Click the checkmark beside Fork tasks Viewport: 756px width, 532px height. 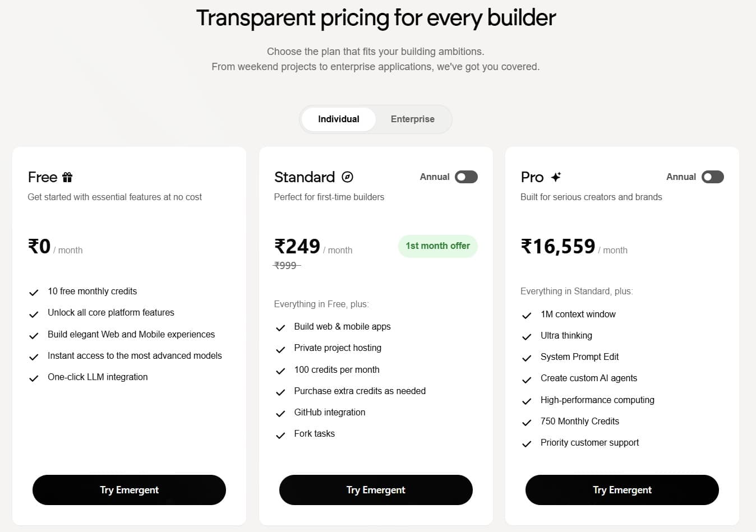[280, 434]
